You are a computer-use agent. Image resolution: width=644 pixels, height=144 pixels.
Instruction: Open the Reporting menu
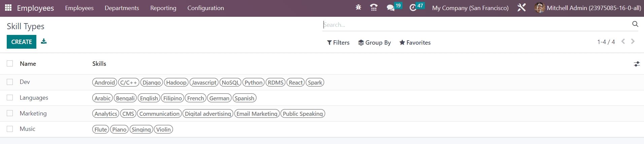coord(163,8)
